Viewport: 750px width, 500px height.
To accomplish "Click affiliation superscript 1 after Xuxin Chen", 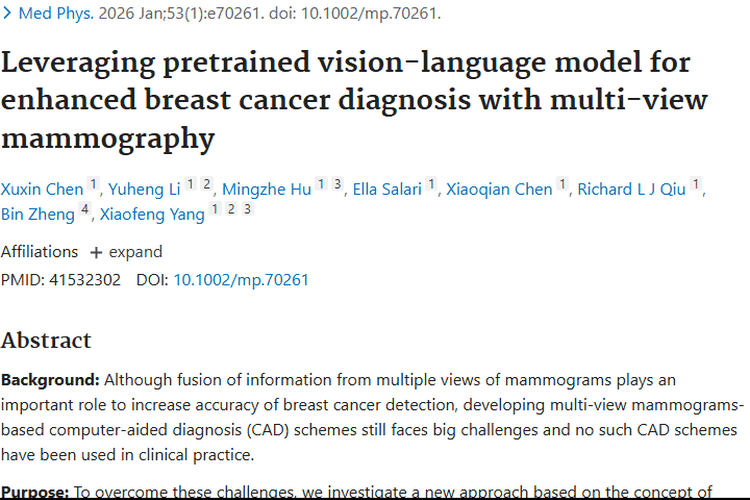I will tap(93, 185).
